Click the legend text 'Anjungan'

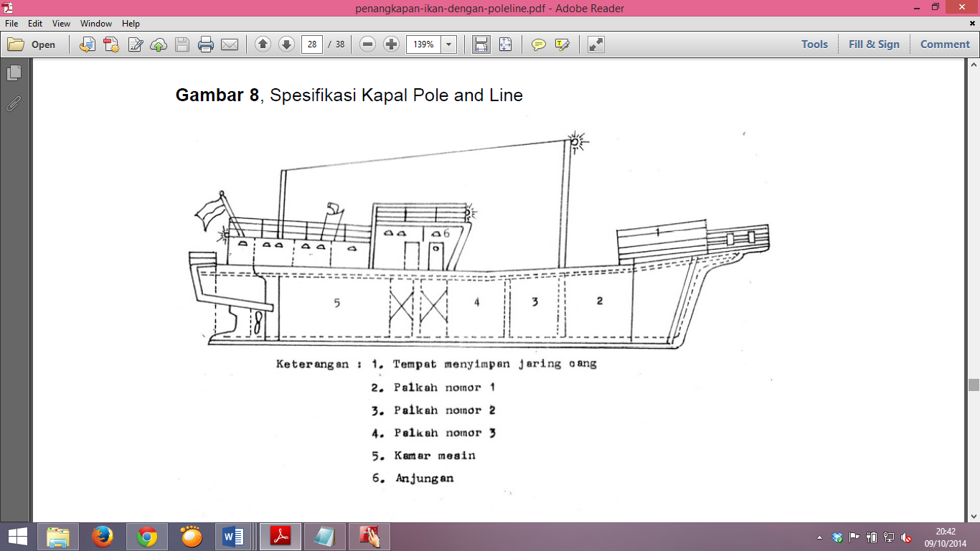coord(425,479)
